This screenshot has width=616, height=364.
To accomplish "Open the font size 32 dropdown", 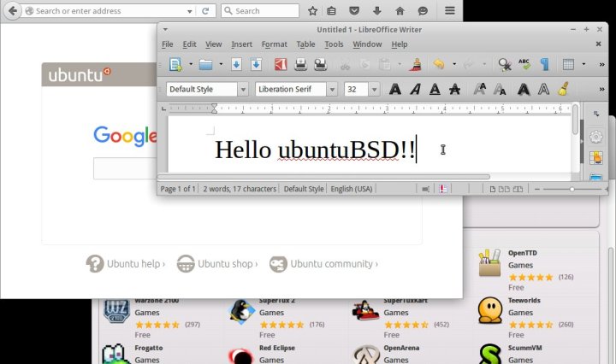I will point(376,89).
